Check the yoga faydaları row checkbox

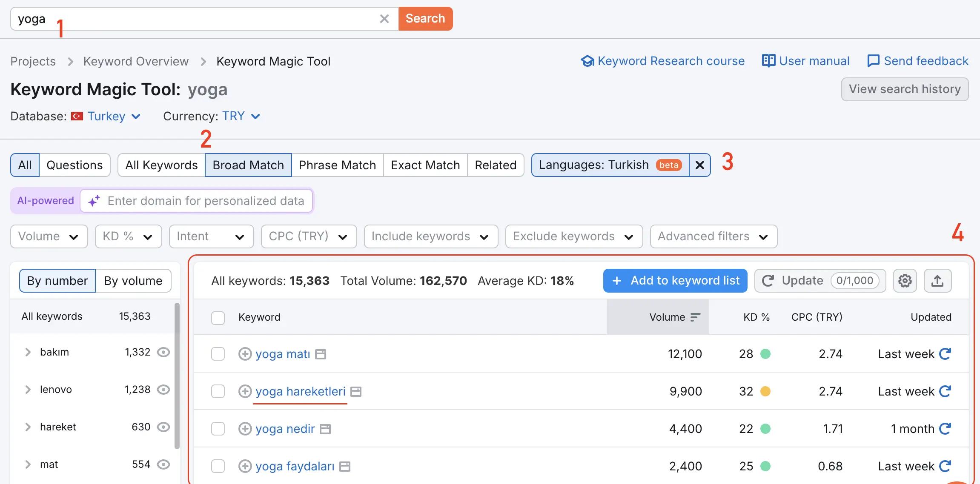[218, 466]
